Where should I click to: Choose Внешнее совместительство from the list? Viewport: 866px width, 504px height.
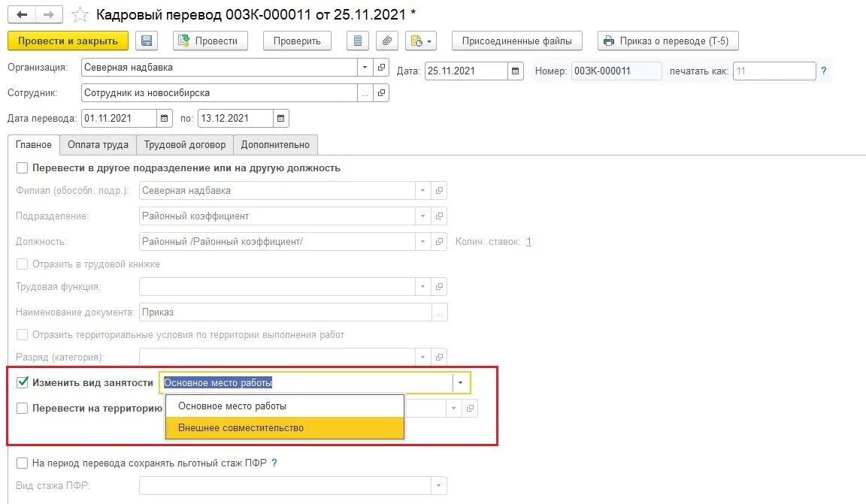coord(285,428)
